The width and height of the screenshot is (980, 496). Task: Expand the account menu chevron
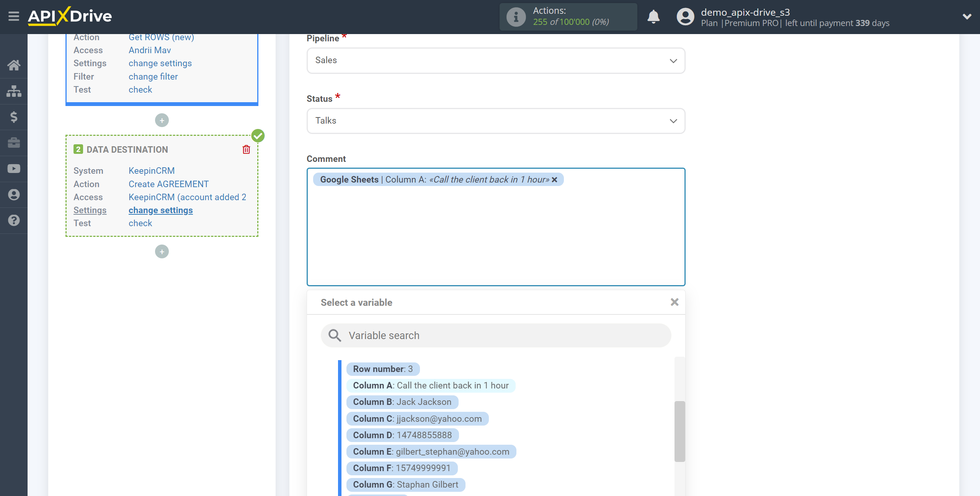[x=967, y=16]
